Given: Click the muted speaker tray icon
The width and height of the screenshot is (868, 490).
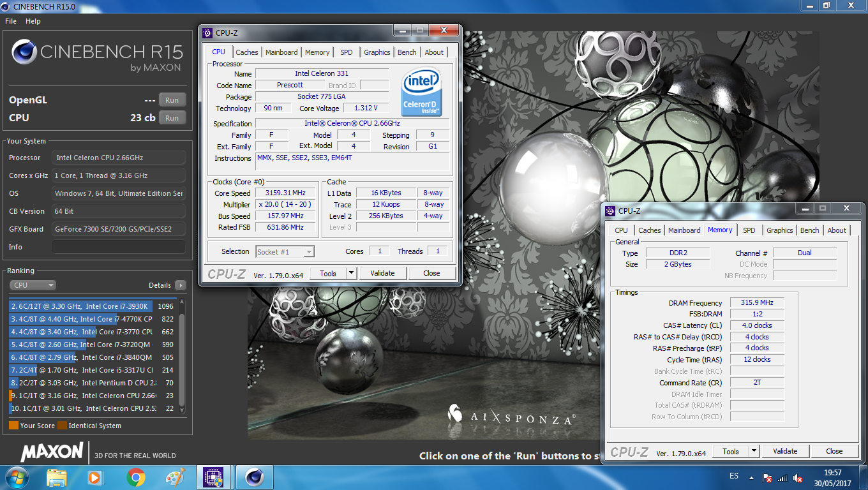Looking at the screenshot, I should click(x=798, y=478).
